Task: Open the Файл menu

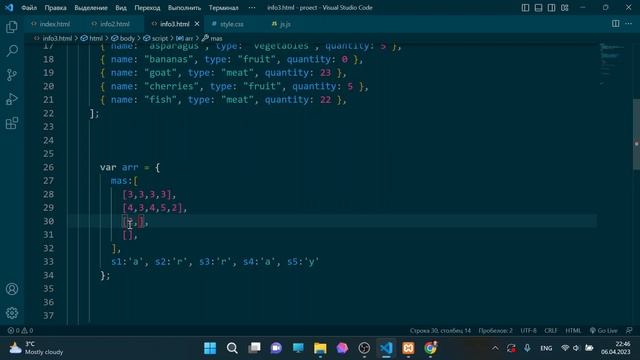Action: (29, 8)
